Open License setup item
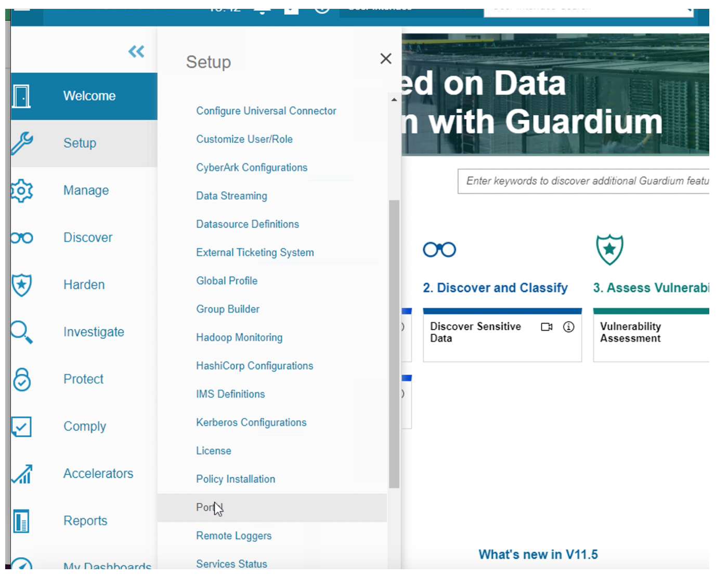728x577 pixels. 214,451
